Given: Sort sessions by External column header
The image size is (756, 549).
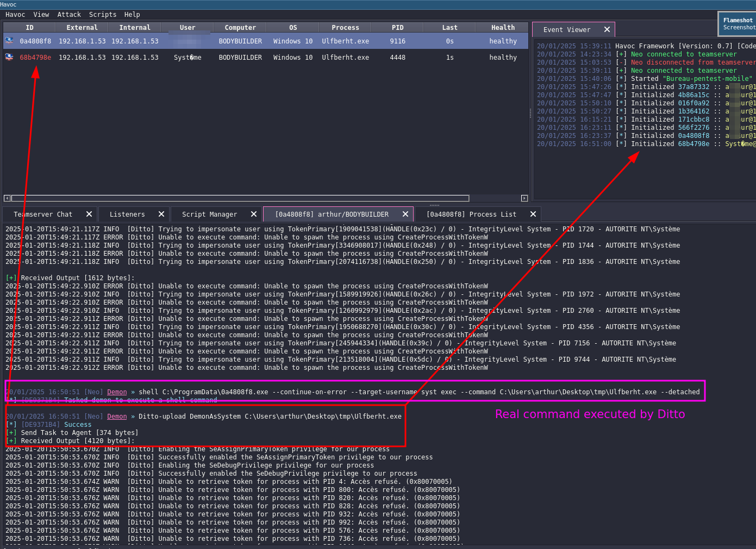Looking at the screenshot, I should [82, 28].
